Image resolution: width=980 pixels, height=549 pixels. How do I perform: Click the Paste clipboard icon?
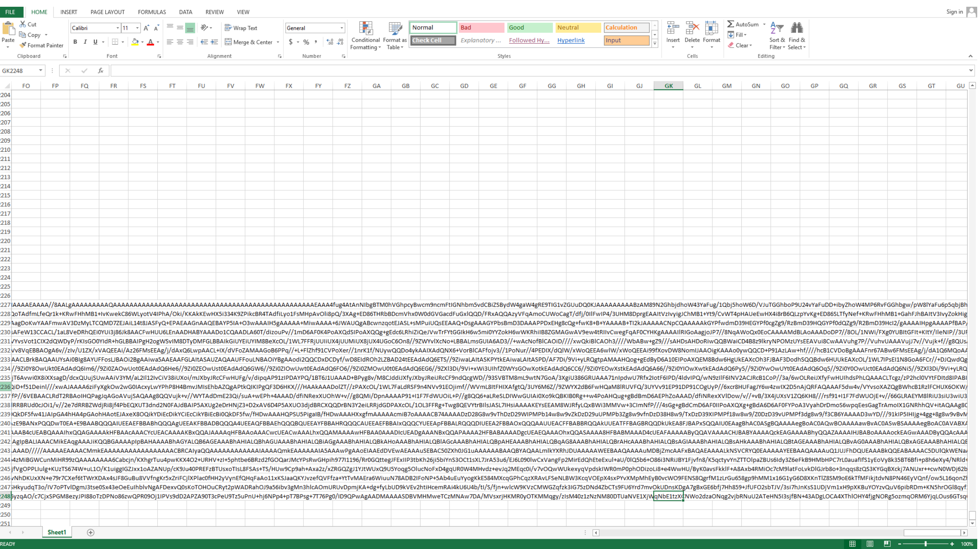point(8,29)
